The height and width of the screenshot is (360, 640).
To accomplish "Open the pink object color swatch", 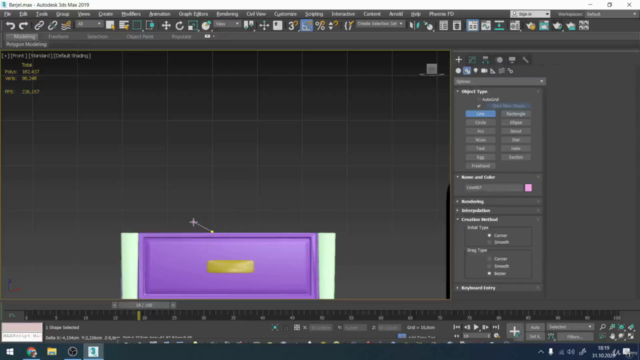I will (528, 188).
